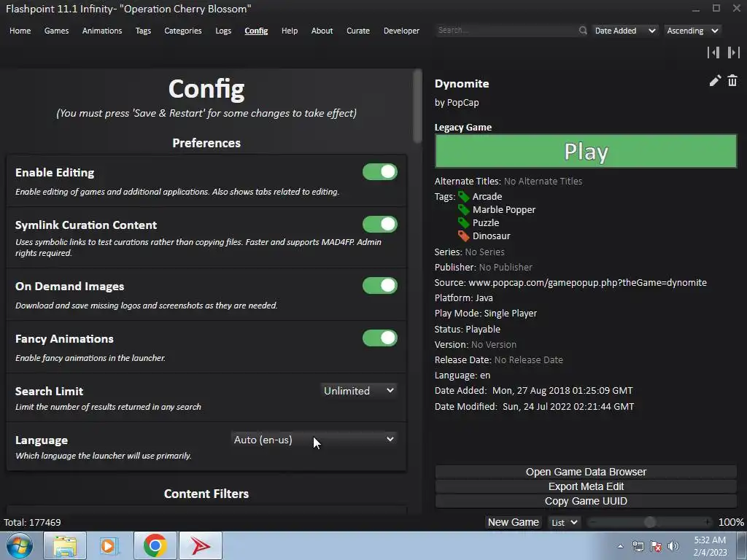The height and width of the screenshot is (560, 747).
Task: Open File Explorer from the taskbar
Action: pos(65,545)
